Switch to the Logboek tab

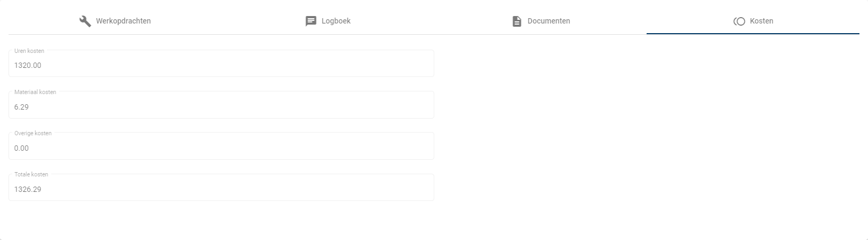pyautogui.click(x=336, y=21)
